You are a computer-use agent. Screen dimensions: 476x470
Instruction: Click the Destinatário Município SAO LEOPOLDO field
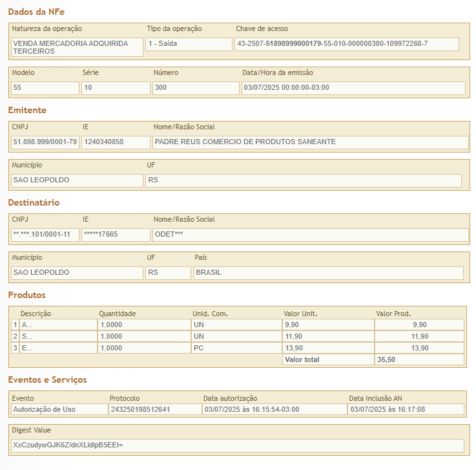[77, 273]
